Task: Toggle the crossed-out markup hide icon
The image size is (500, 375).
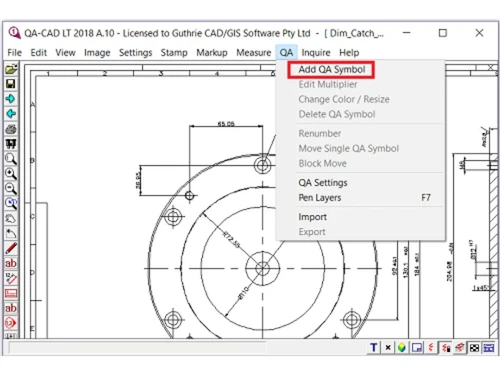Action: pos(460,348)
